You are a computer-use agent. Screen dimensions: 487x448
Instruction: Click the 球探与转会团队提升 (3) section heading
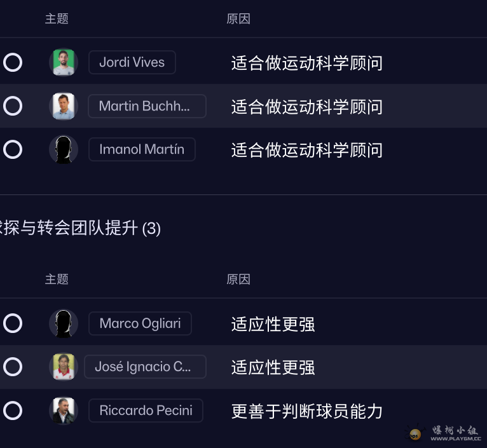(x=80, y=229)
